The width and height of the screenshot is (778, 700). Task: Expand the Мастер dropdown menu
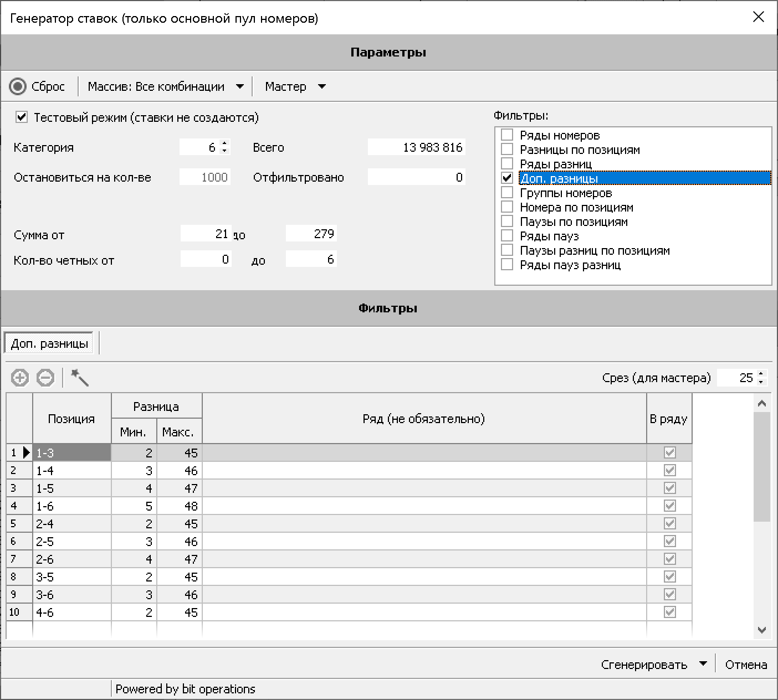pos(321,86)
